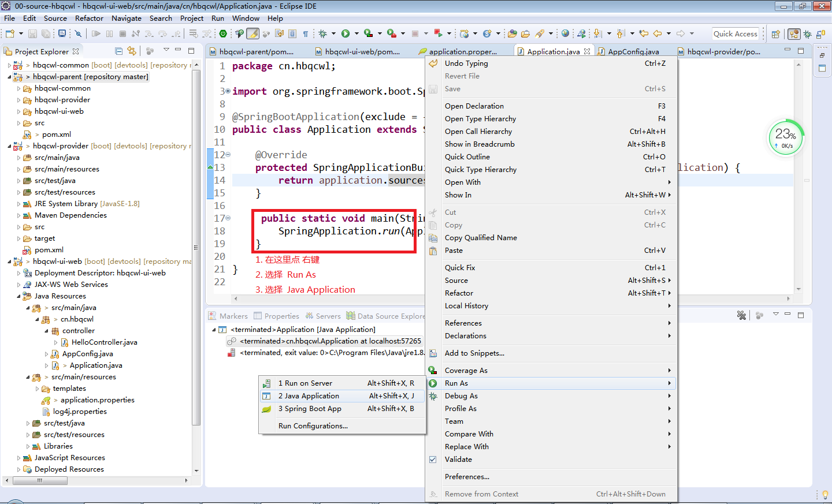This screenshot has height=504, width=832.
Task: Switch to the Markers view tab
Action: coord(228,316)
